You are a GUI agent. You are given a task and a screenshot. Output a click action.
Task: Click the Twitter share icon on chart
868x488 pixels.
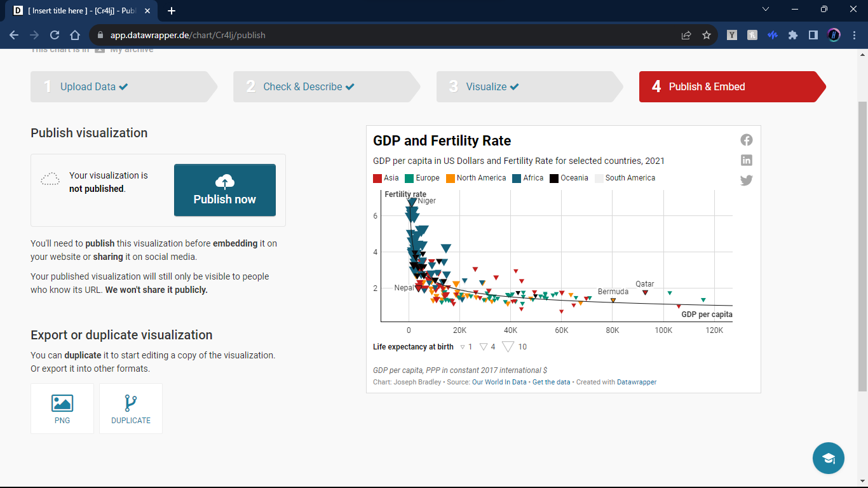tap(747, 180)
